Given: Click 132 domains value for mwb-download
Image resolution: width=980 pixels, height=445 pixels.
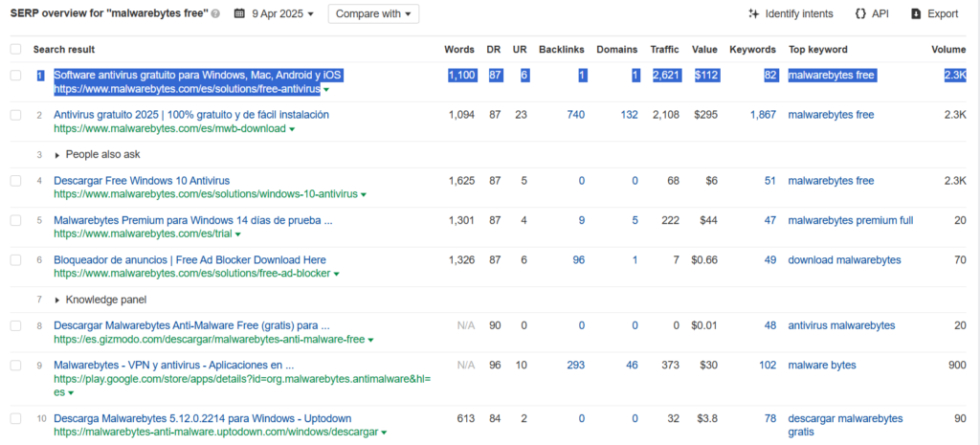Looking at the screenshot, I should coord(630,115).
